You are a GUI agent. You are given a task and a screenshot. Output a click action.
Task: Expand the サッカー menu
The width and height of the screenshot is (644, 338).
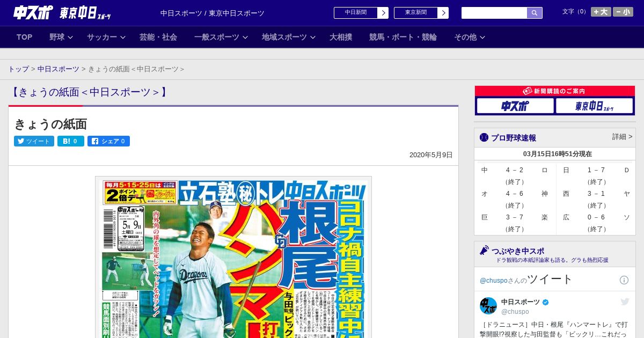point(106,37)
